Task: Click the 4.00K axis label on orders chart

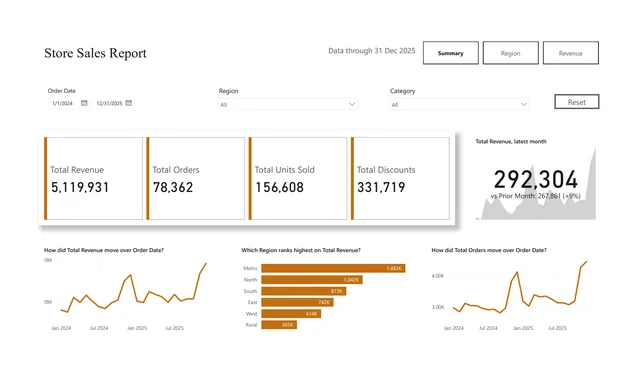Action: coord(438,276)
